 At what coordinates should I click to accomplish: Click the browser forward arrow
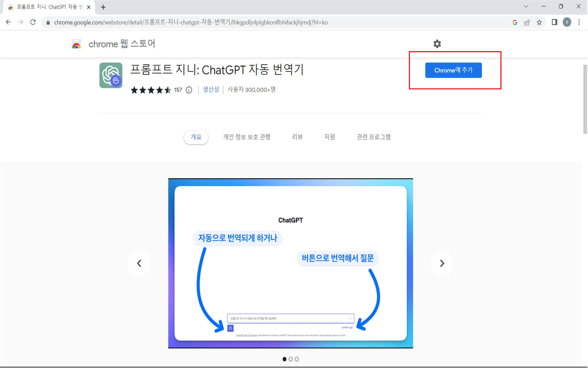[x=21, y=22]
